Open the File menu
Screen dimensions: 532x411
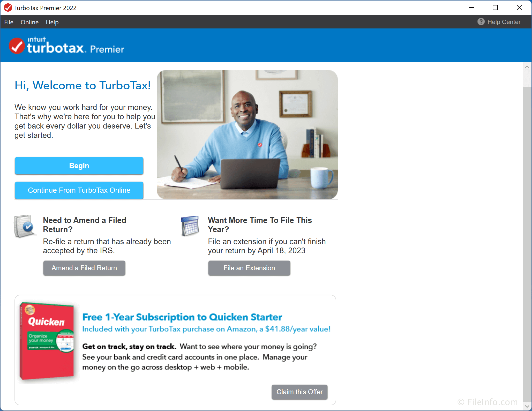coord(8,22)
